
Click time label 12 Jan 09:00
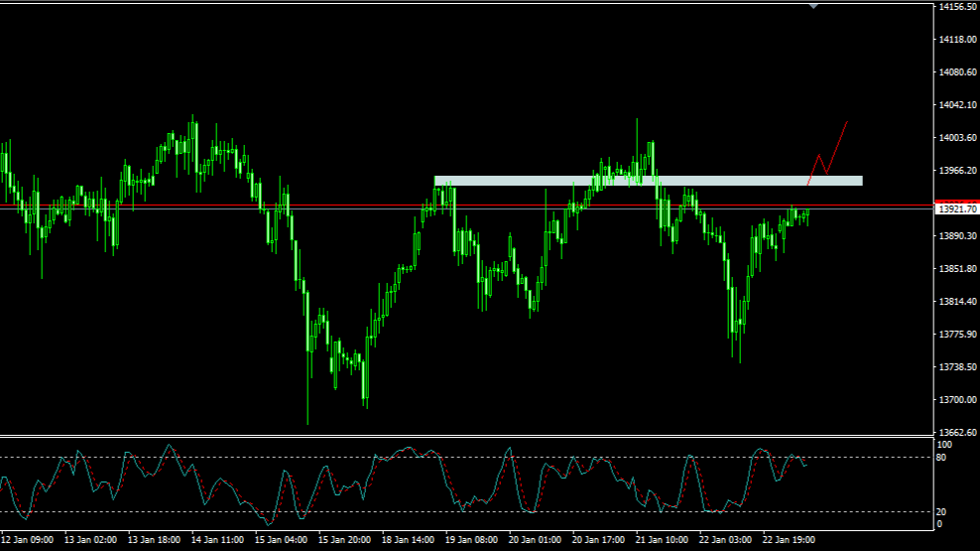tap(27, 540)
